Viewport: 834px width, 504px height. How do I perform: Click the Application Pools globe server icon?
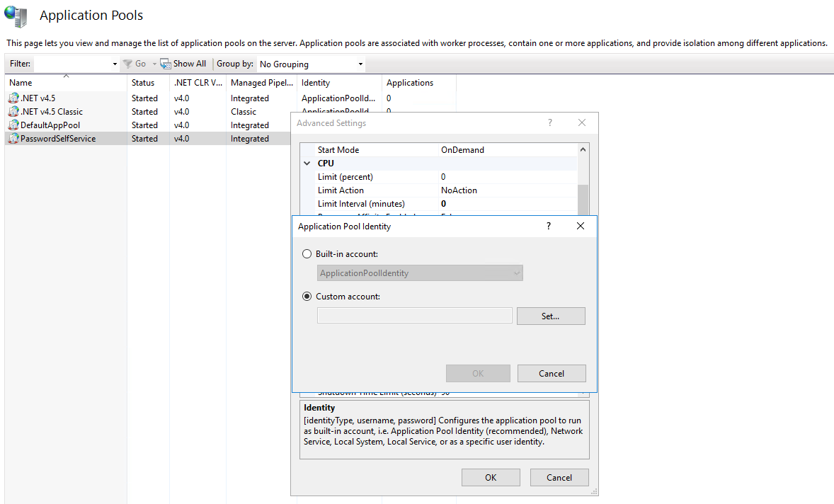[x=16, y=16]
